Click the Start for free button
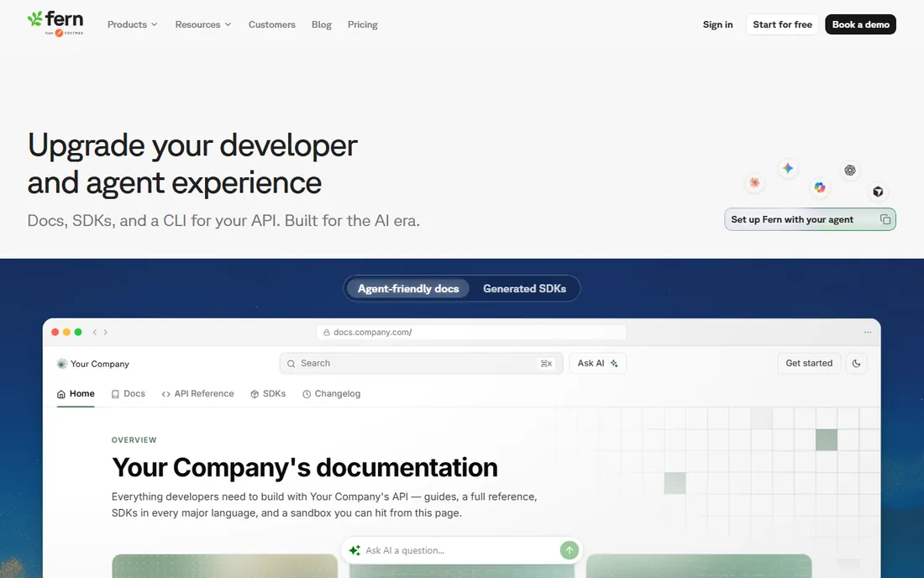 pos(782,24)
